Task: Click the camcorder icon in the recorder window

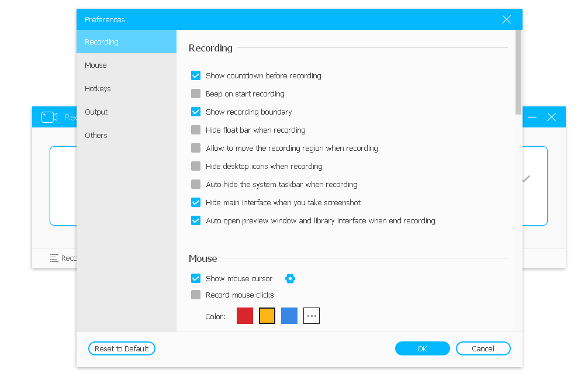Action: [x=49, y=117]
